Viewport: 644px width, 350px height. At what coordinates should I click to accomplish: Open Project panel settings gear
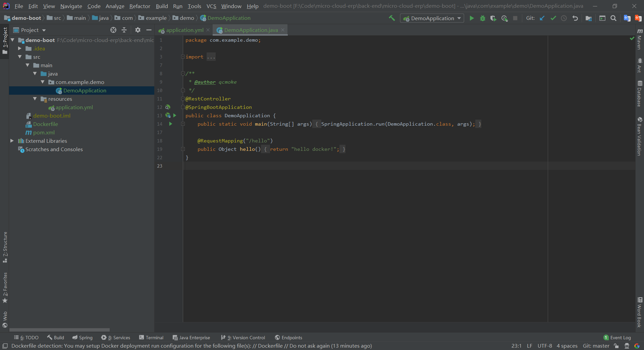click(x=138, y=30)
